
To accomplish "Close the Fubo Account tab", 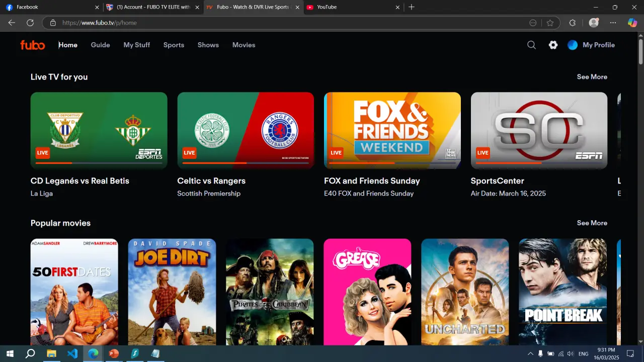I will pyautogui.click(x=197, y=7).
